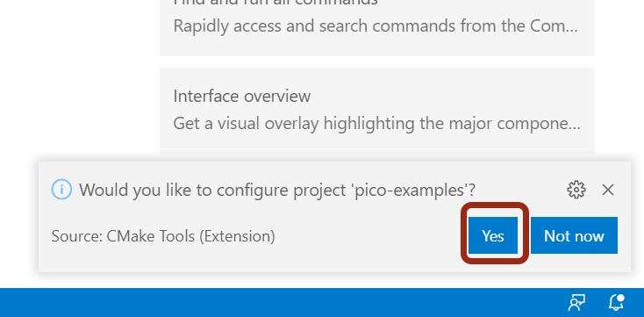The height and width of the screenshot is (317, 644).
Task: Open the feedback icon in status bar
Action: click(576, 303)
